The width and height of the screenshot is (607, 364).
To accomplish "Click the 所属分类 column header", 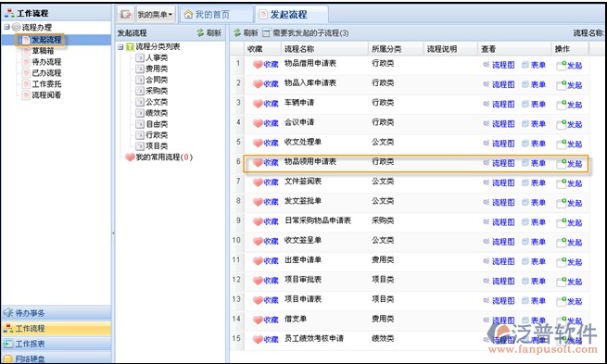I will click(x=386, y=49).
